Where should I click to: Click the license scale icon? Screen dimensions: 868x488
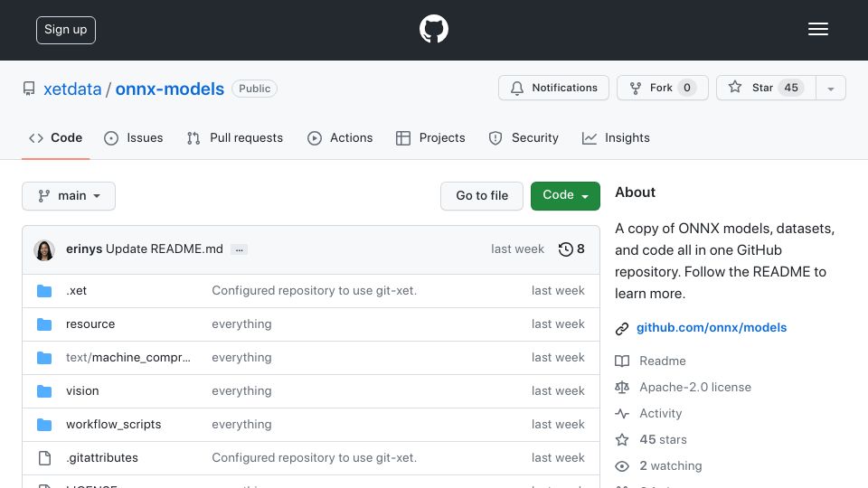pos(622,388)
